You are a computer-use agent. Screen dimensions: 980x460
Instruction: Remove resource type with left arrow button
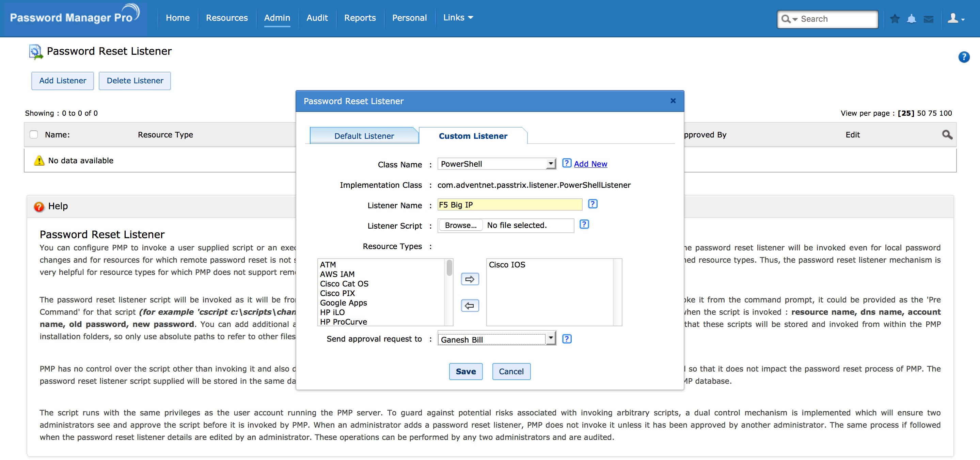[x=470, y=306]
